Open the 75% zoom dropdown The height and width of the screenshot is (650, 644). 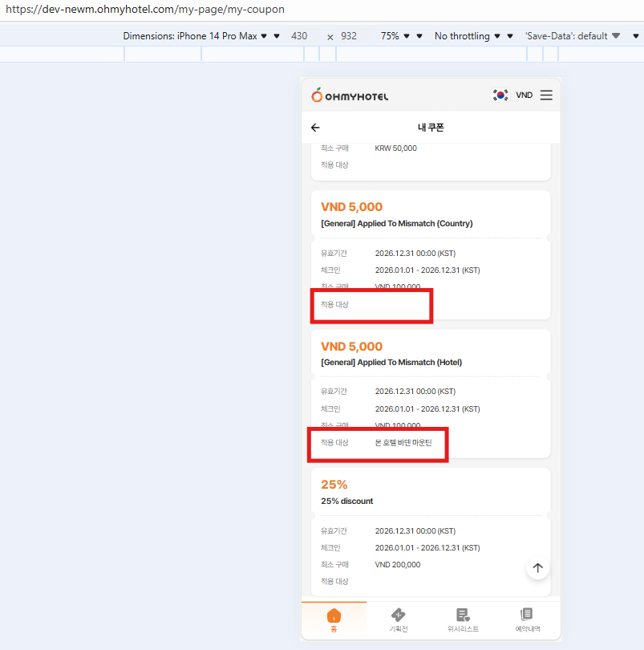click(395, 36)
